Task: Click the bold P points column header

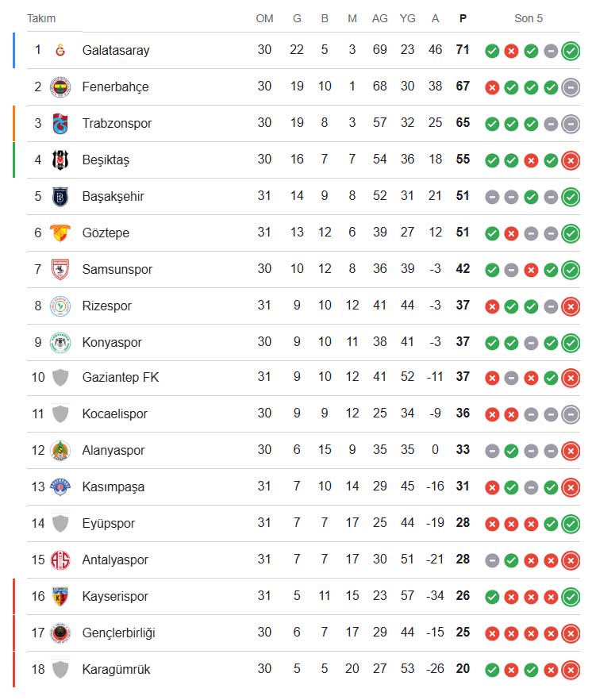Action: [x=463, y=18]
